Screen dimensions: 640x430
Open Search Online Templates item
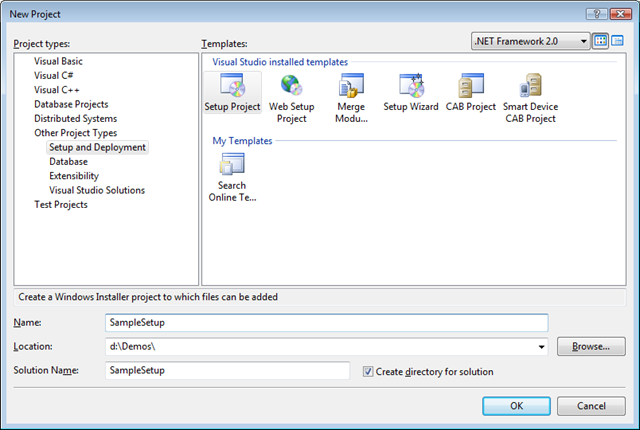[232, 177]
